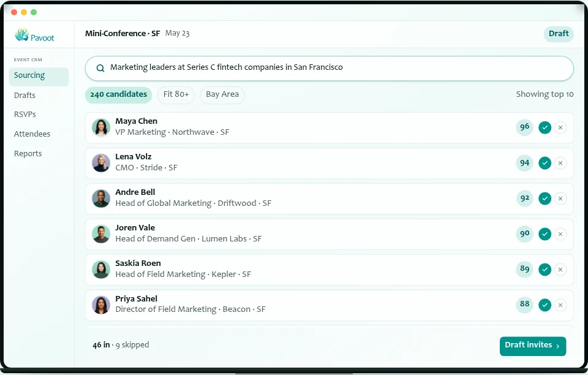
Task: Click the Draft status badge
Action: pos(559,34)
